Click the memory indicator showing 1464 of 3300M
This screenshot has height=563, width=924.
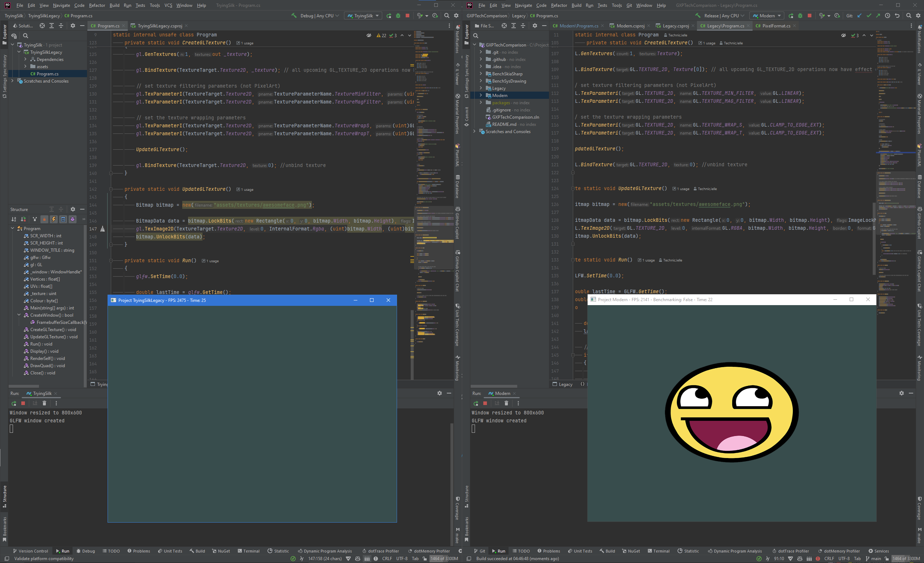[444, 559]
